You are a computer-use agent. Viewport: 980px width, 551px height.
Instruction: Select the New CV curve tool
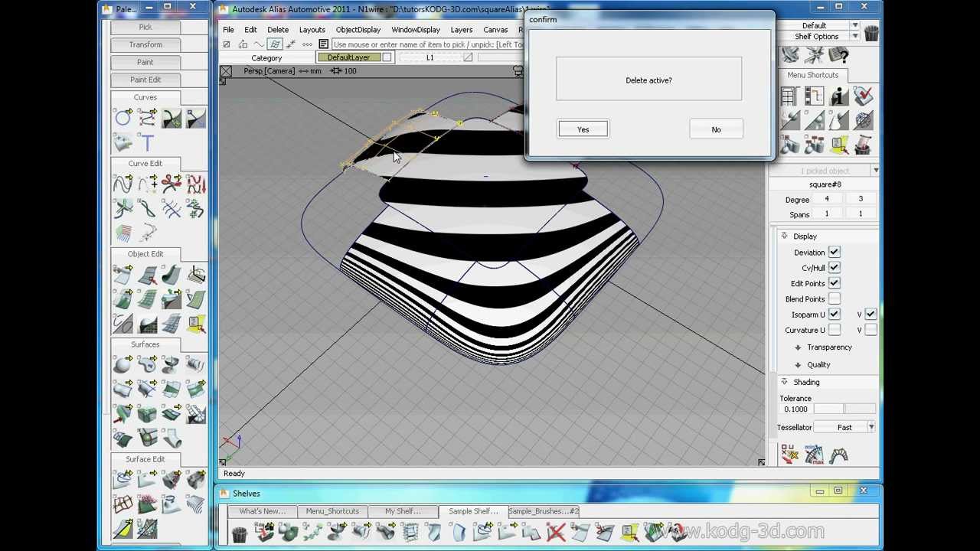[x=147, y=117]
